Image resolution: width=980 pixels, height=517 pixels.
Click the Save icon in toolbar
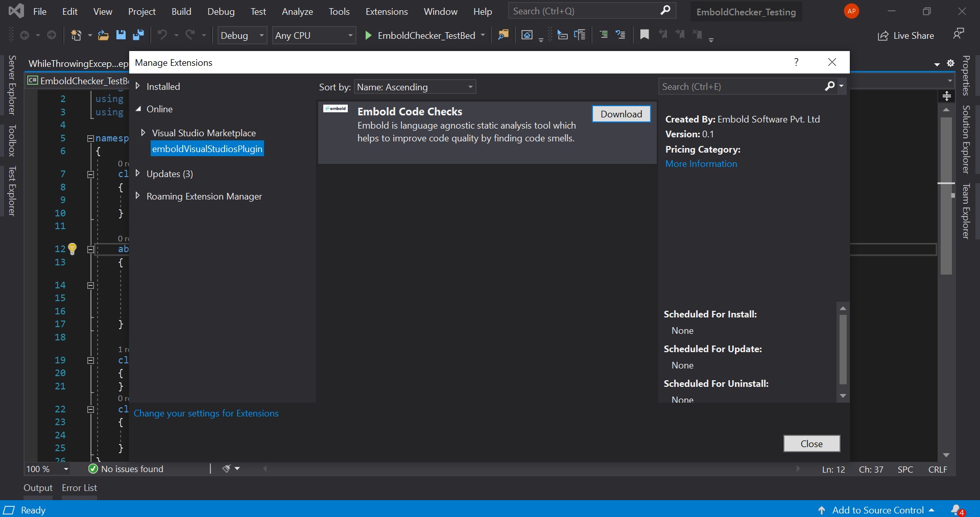tap(121, 35)
